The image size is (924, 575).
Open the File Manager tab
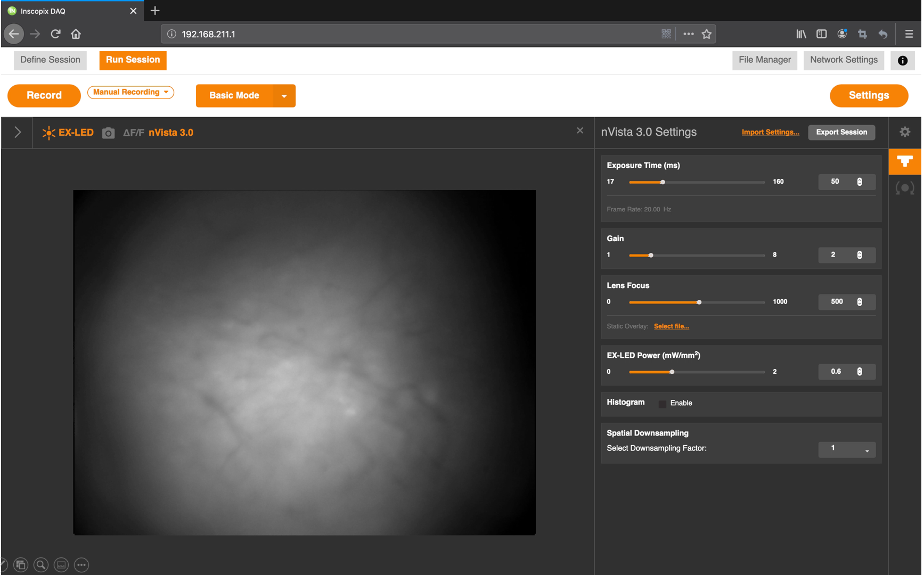click(x=764, y=60)
